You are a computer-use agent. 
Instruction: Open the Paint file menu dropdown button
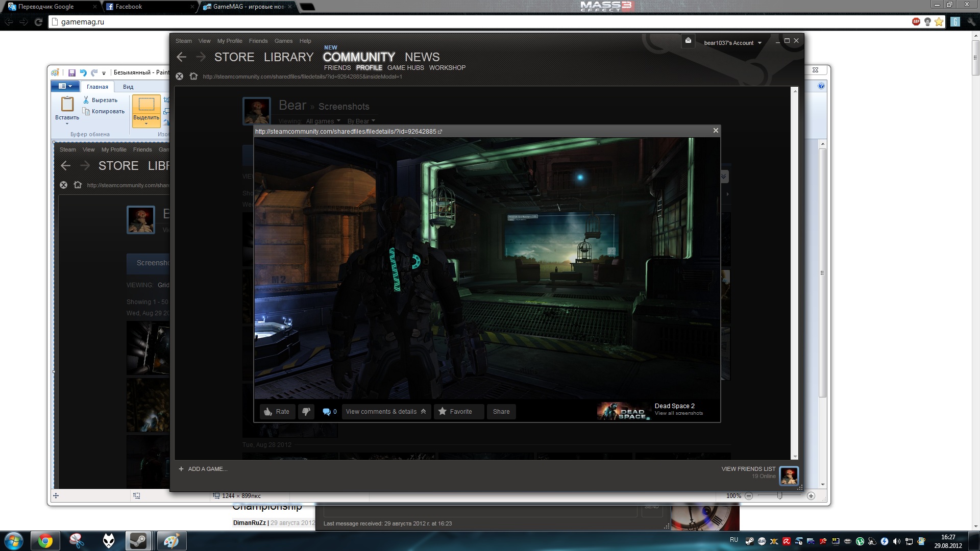click(x=65, y=86)
